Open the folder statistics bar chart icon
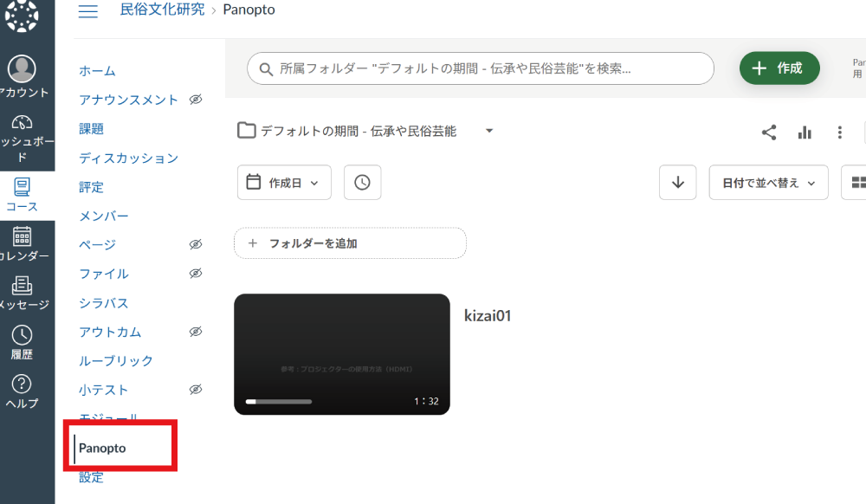 click(x=805, y=132)
